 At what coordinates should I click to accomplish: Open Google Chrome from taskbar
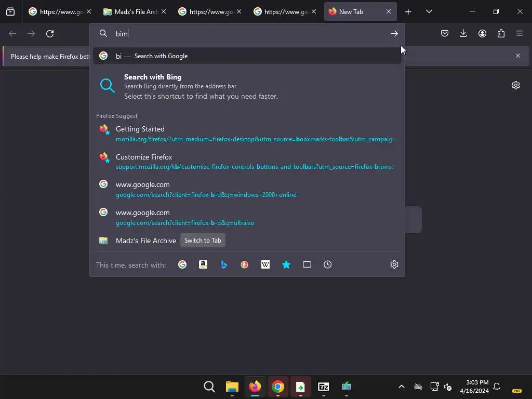[x=277, y=387]
